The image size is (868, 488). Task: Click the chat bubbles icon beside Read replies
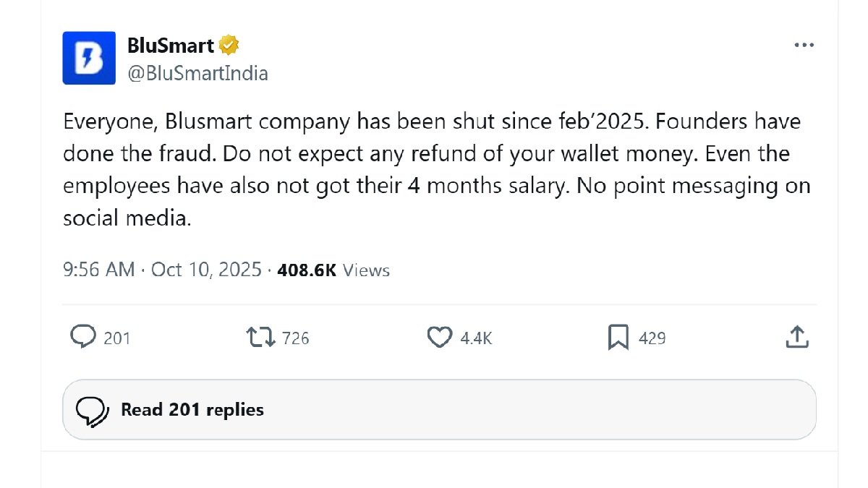(93, 410)
